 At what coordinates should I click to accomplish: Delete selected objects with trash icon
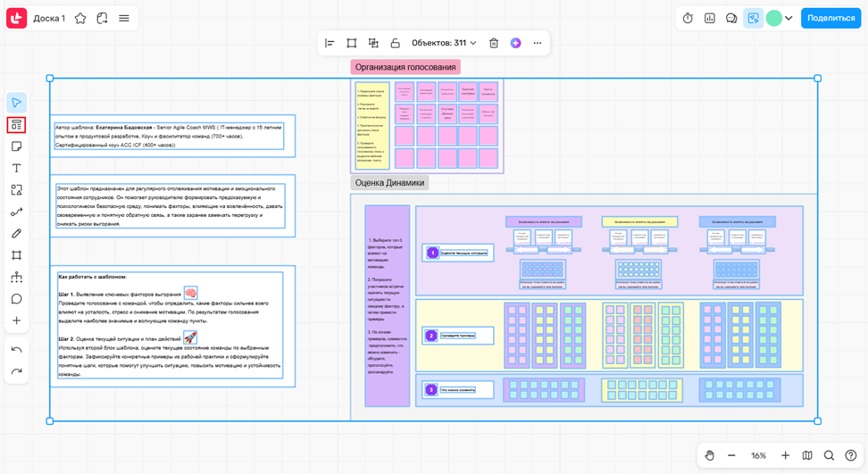[x=494, y=43]
